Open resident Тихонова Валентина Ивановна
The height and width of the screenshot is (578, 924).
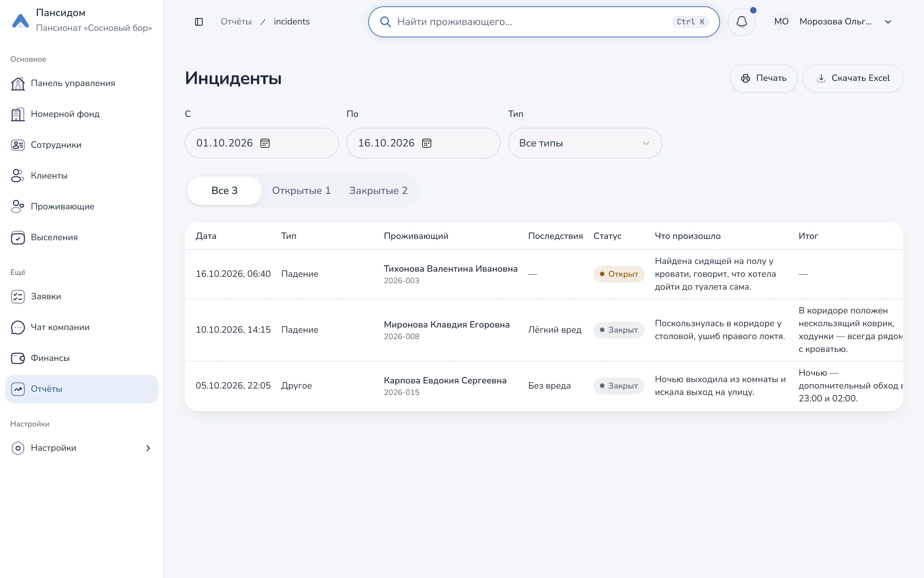(x=450, y=269)
